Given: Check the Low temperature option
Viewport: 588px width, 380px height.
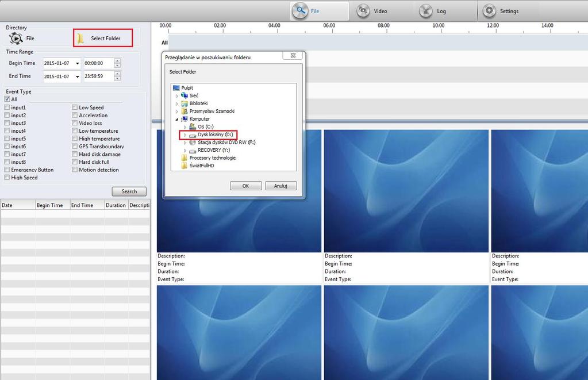Looking at the screenshot, I should [75, 130].
